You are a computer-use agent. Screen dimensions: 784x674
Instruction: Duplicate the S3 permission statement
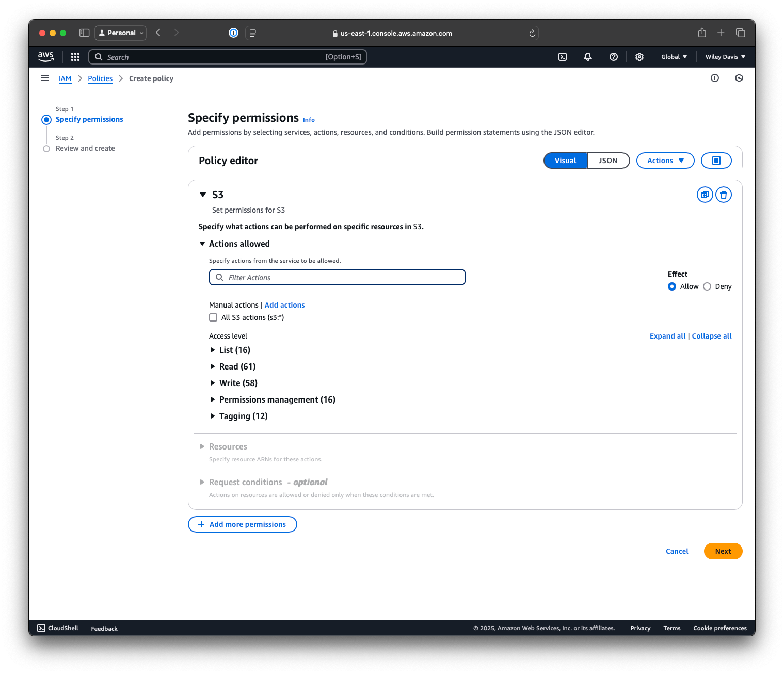(705, 195)
